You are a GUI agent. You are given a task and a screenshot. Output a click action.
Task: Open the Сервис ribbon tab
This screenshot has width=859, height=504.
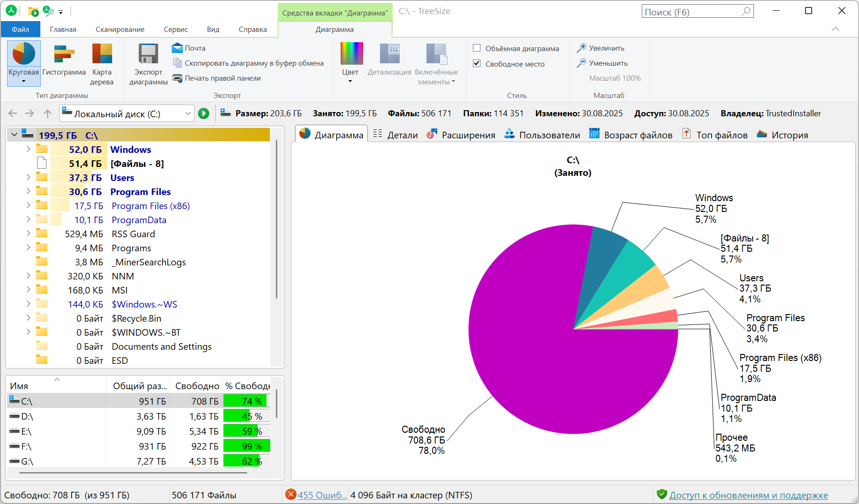tap(176, 29)
